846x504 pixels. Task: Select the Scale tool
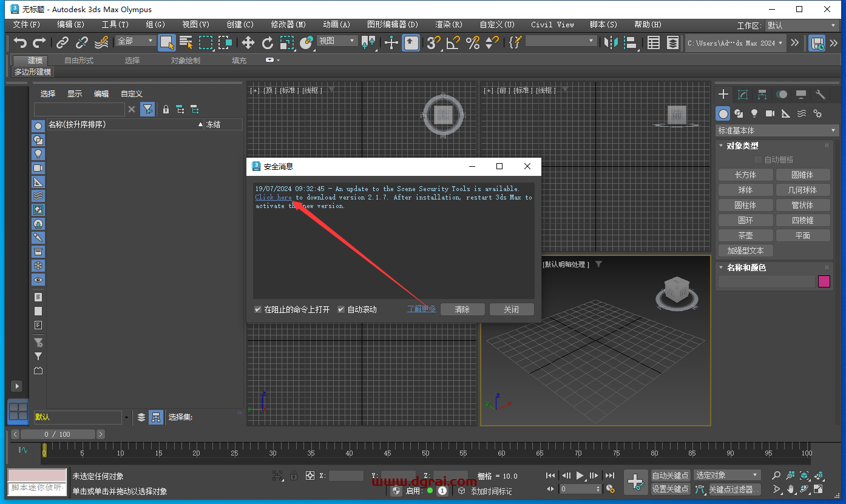(x=287, y=42)
